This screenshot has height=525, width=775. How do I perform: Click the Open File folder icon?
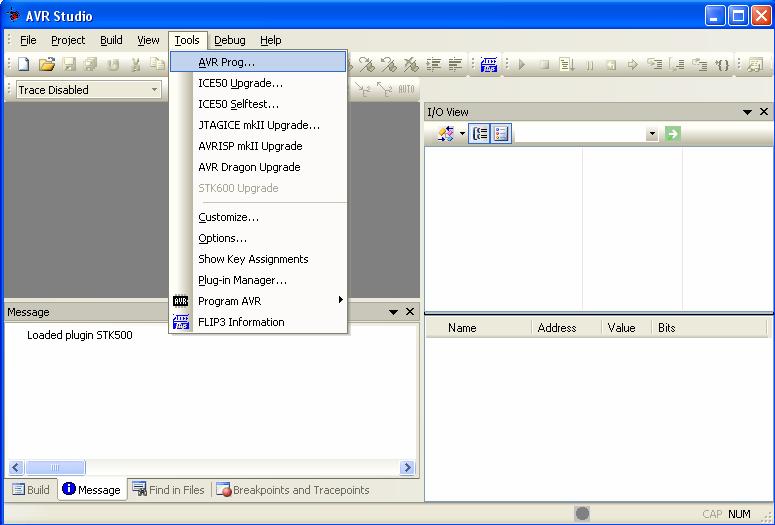(x=46, y=64)
